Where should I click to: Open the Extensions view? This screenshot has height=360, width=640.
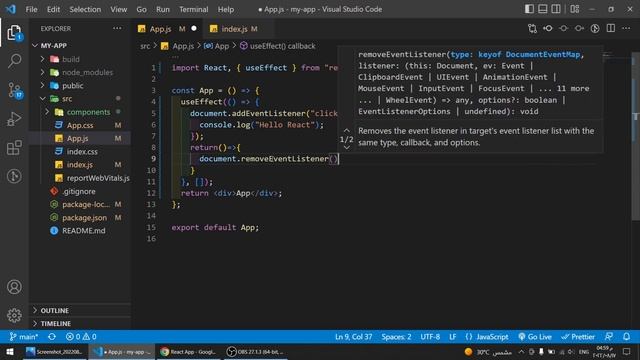point(14,148)
